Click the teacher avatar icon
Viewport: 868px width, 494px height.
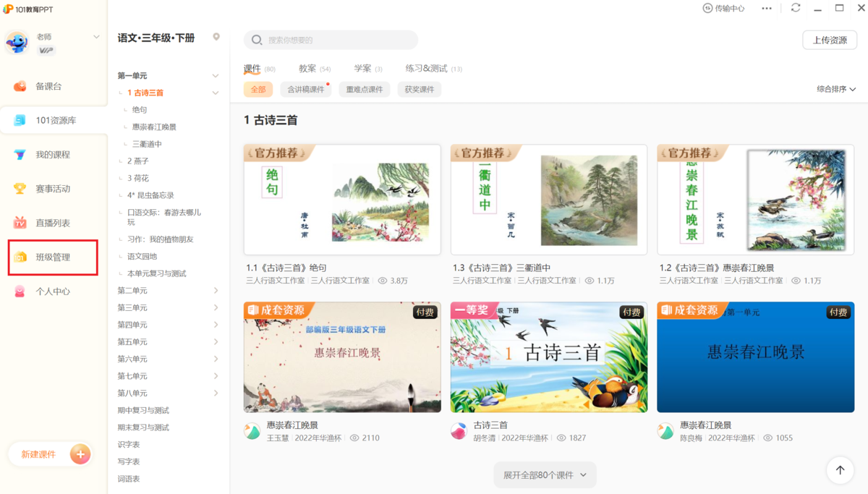(x=17, y=43)
